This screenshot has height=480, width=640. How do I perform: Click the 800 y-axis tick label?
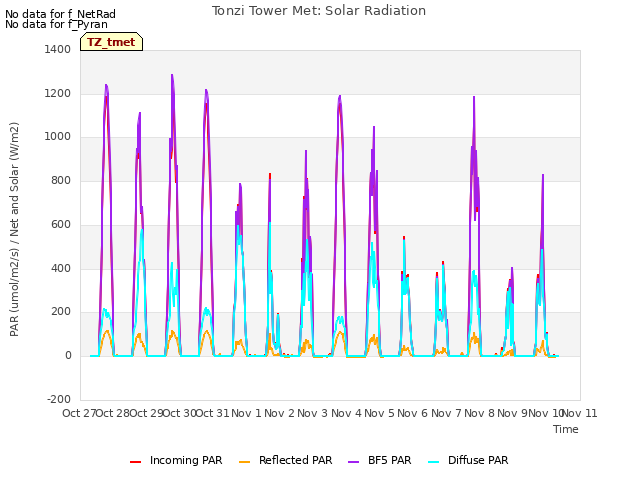pyautogui.click(x=61, y=180)
